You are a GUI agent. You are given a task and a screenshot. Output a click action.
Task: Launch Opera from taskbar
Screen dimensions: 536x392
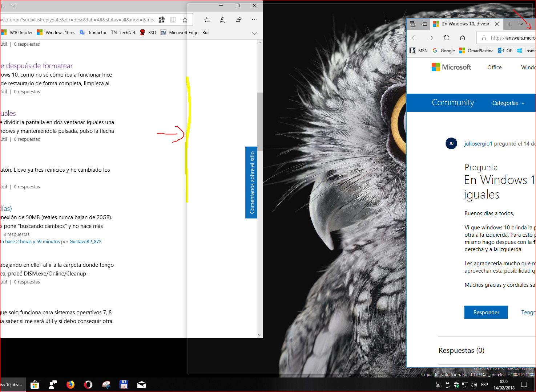tap(88, 385)
